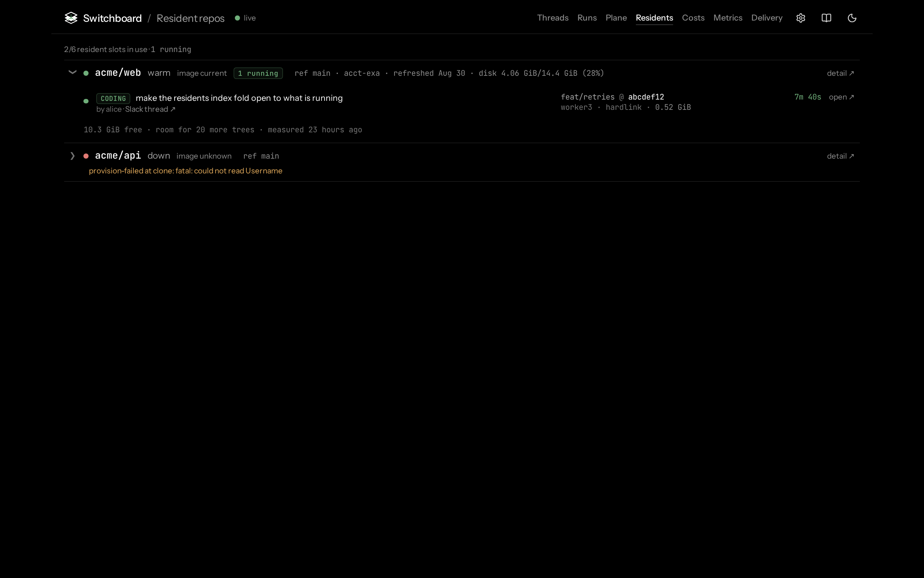Open settings via the gear icon
The height and width of the screenshot is (578, 924).
pyautogui.click(x=801, y=18)
